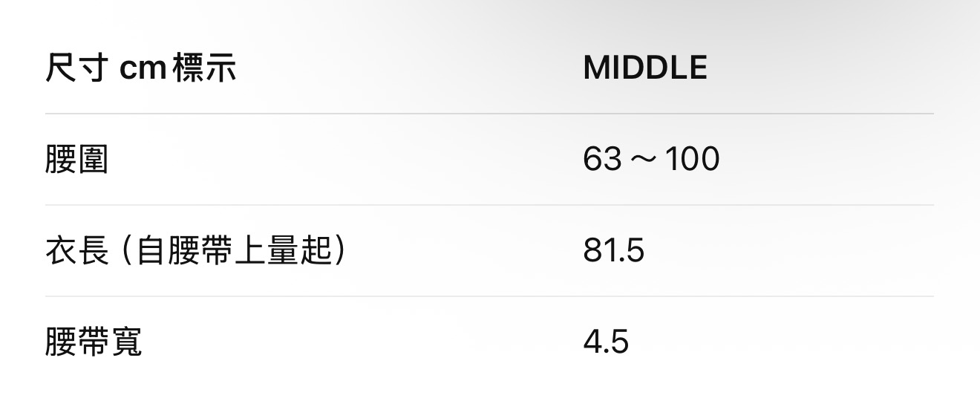Click the number 63 in waist range
The width and height of the screenshot is (980, 404).
pyautogui.click(x=602, y=160)
